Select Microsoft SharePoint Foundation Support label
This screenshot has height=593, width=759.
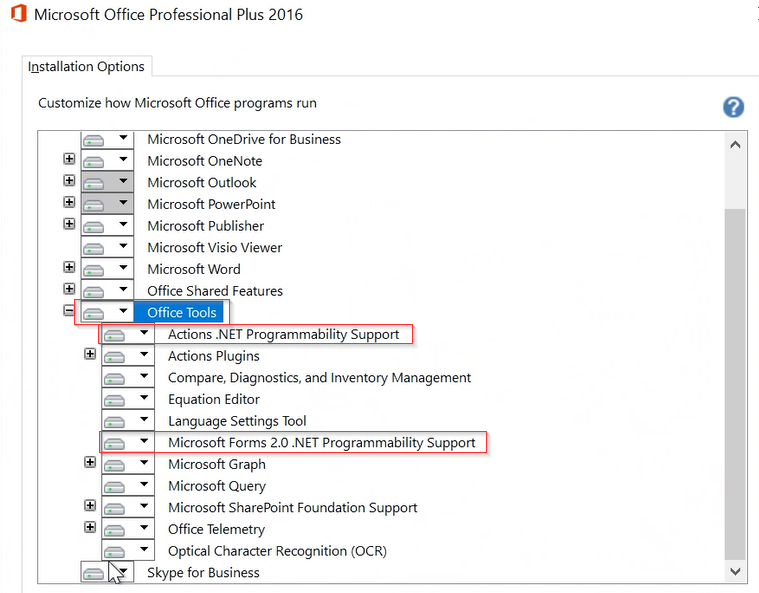tap(292, 507)
